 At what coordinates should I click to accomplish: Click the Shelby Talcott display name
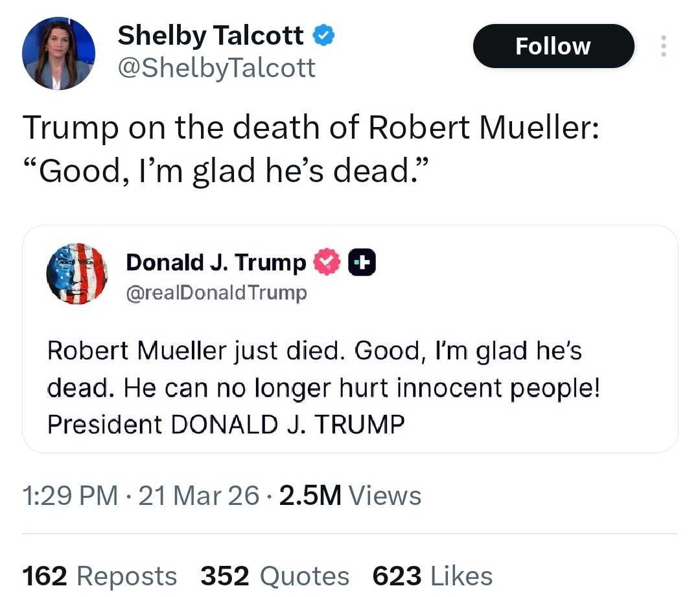pos(210,36)
